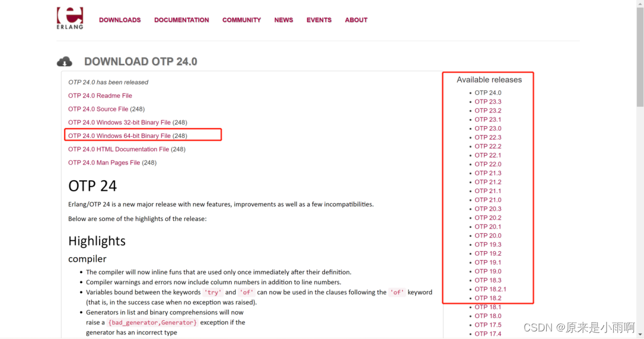
Task: Select release OTP 17.5
Action: coord(488,325)
